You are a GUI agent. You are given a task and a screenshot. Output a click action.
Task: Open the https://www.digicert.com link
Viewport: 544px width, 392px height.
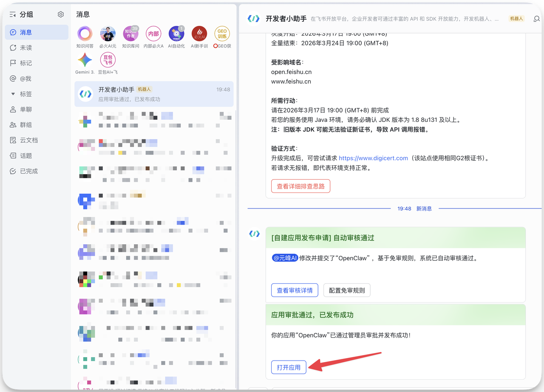pos(373,158)
